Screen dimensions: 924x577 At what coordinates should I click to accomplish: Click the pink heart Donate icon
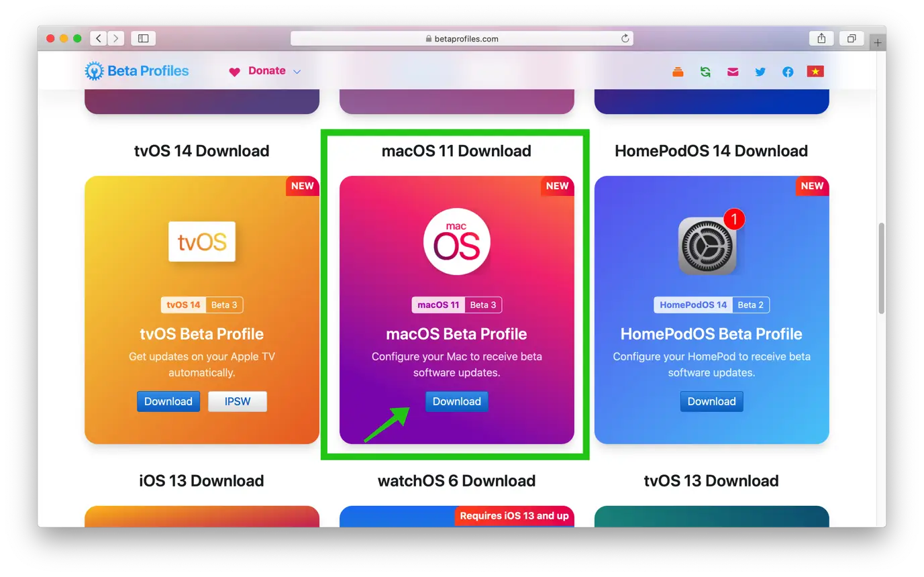pyautogui.click(x=234, y=71)
